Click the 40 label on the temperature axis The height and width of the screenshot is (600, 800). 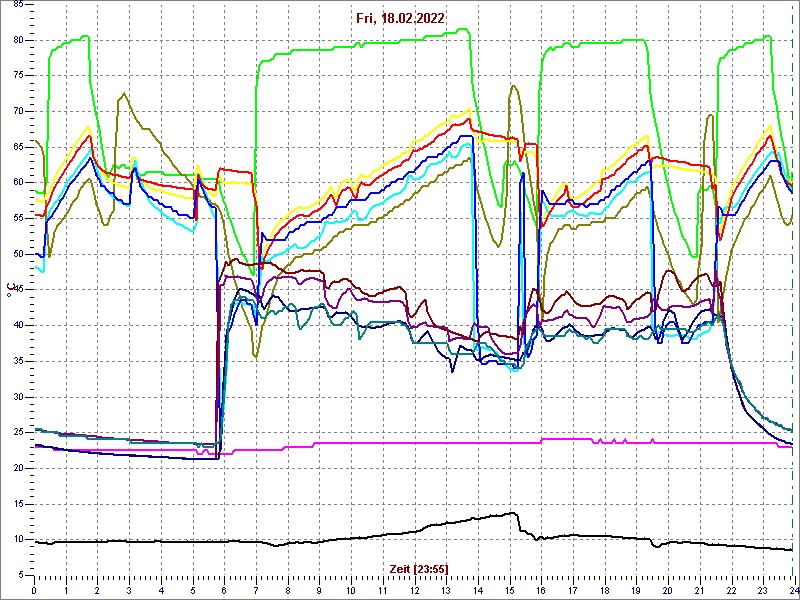[x=17, y=326]
